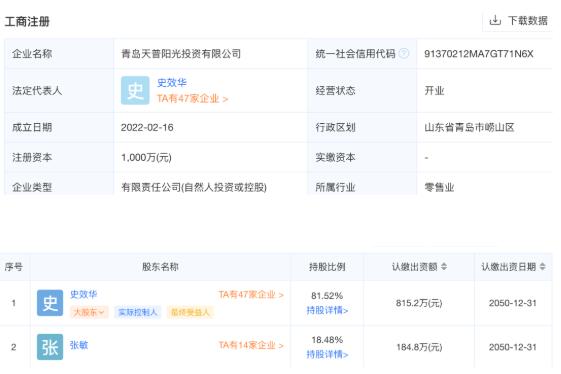Click the 股东名称 column header
This screenshot has width=561, height=374.
click(160, 267)
